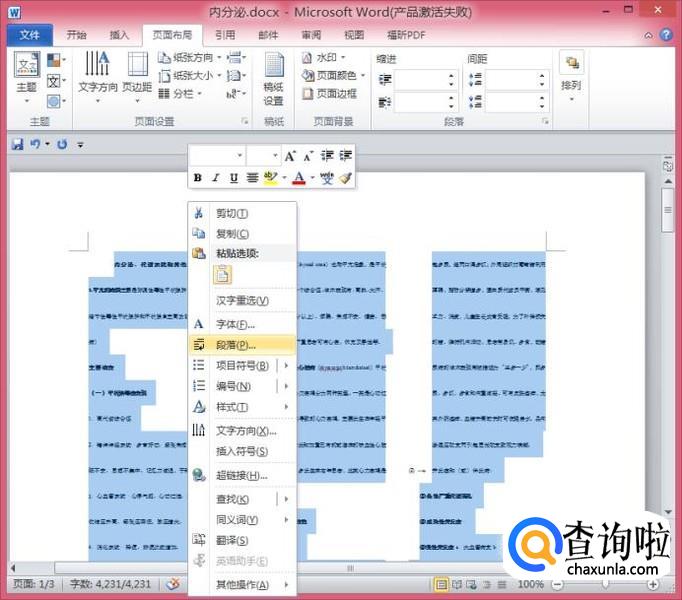
Task: Click the 文字方向 icon in ribbon
Action: [x=98, y=73]
